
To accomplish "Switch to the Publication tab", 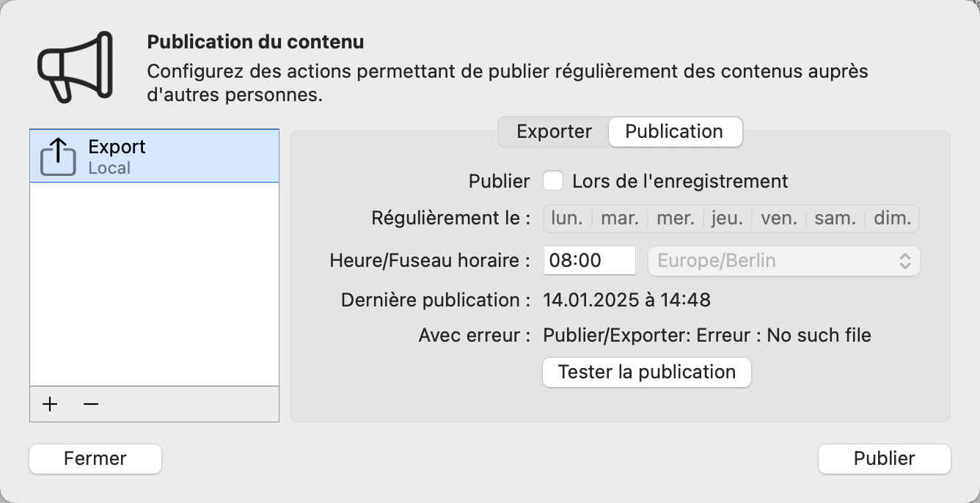I will pyautogui.click(x=675, y=131).
